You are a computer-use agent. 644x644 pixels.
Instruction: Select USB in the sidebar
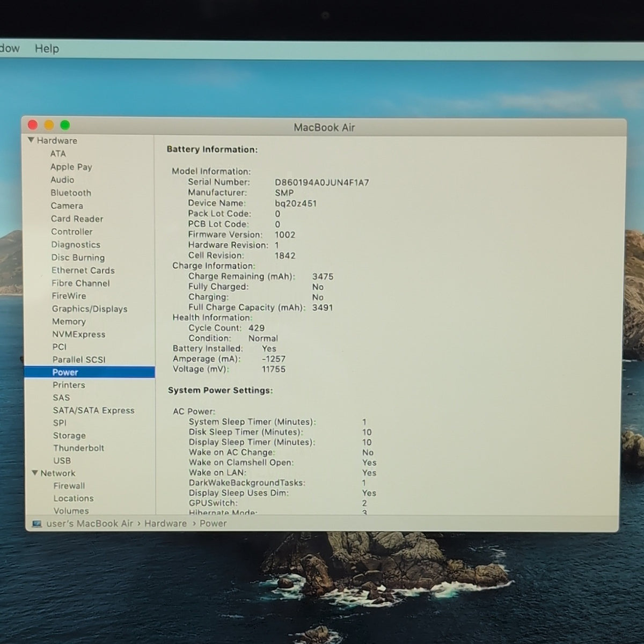click(62, 460)
